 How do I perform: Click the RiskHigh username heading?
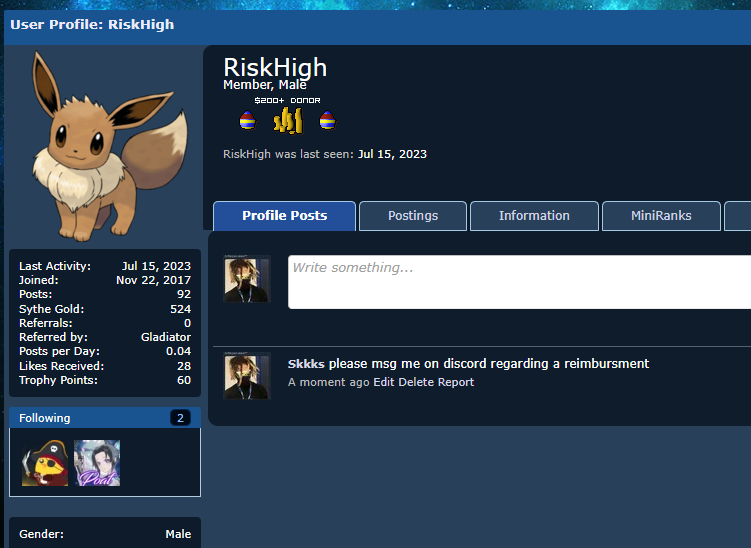coord(275,67)
